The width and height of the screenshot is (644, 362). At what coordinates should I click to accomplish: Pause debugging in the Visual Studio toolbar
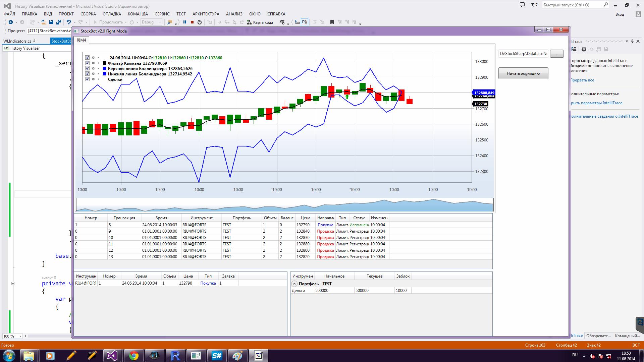coord(184,22)
